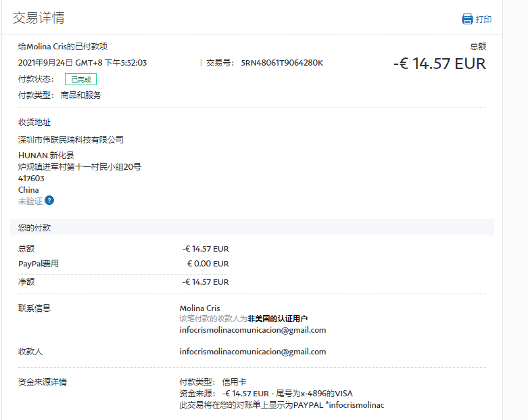Click the email under Molina Cris contact info
This screenshot has width=528, height=420.
252,330
